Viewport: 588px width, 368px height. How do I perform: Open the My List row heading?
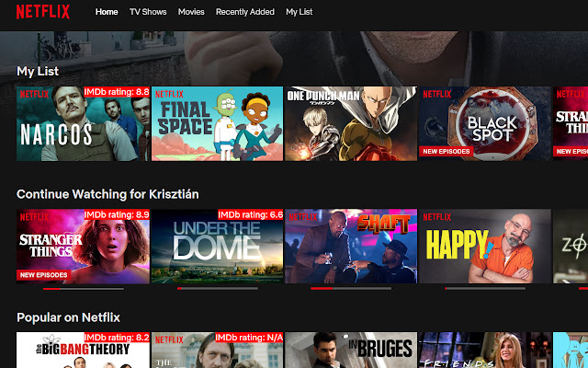[38, 71]
